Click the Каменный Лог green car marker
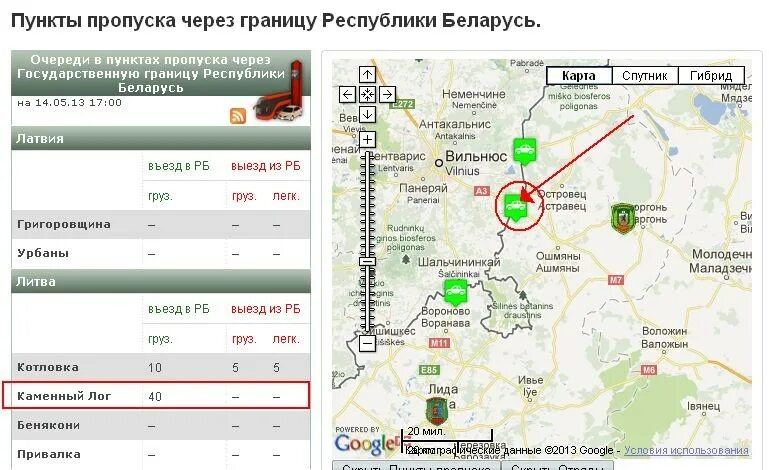 pyautogui.click(x=515, y=206)
